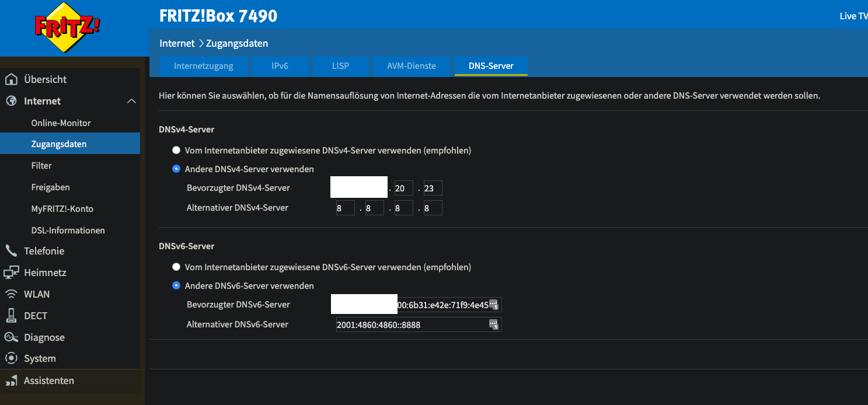
Task: Click the 'Alternativer DNSv6-Server' label
Action: (x=238, y=324)
